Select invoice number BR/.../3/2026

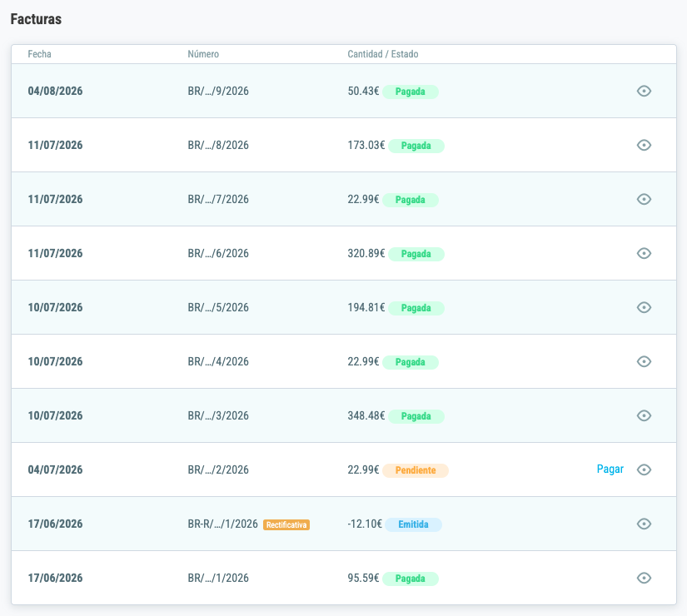218,415
